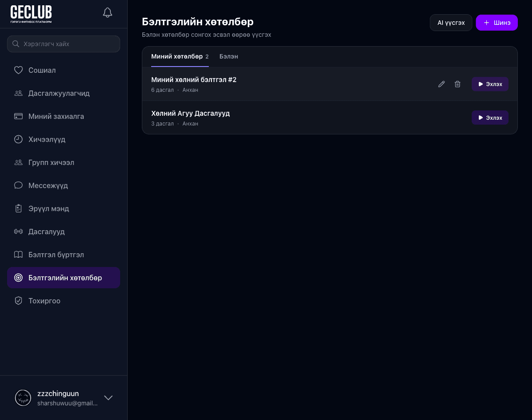Click the clock icon for Хичээлүүд
532x420 pixels.
pos(18,139)
